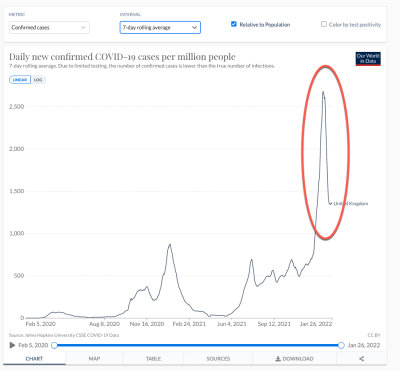This screenshot has height=371, width=400.
Task: Switch to the MAP tab
Action: [x=94, y=359]
